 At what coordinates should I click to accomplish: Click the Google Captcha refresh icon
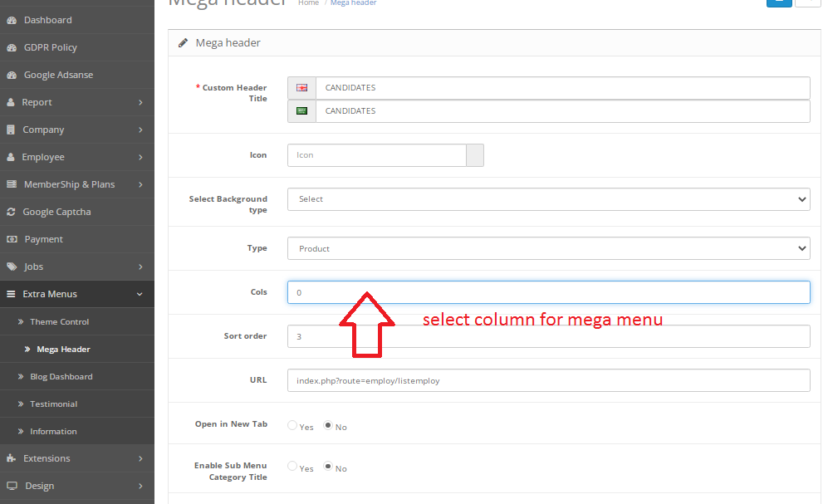click(11, 212)
